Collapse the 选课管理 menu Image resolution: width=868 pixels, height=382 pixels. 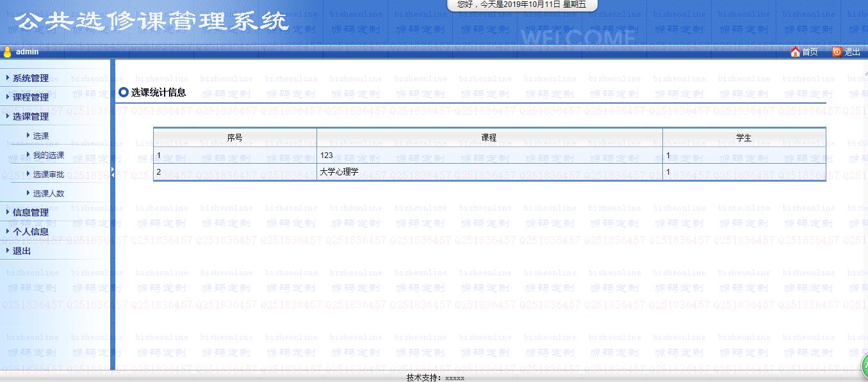30,116
